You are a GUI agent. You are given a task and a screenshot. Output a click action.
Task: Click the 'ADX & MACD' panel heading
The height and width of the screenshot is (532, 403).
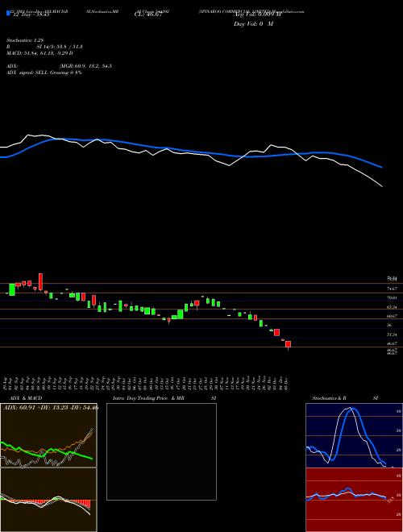coord(26,398)
